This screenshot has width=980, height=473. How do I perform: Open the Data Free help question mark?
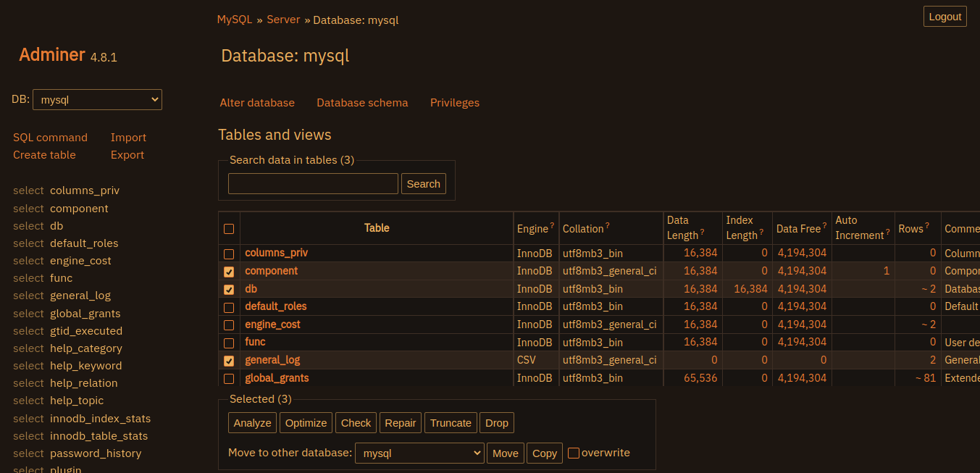tap(824, 225)
